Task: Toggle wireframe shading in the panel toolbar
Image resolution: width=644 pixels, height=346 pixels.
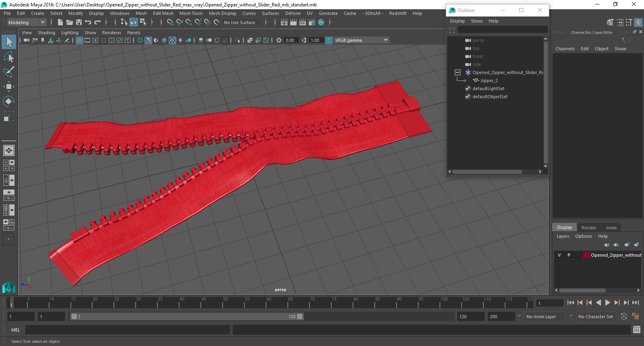Action: click(x=140, y=40)
